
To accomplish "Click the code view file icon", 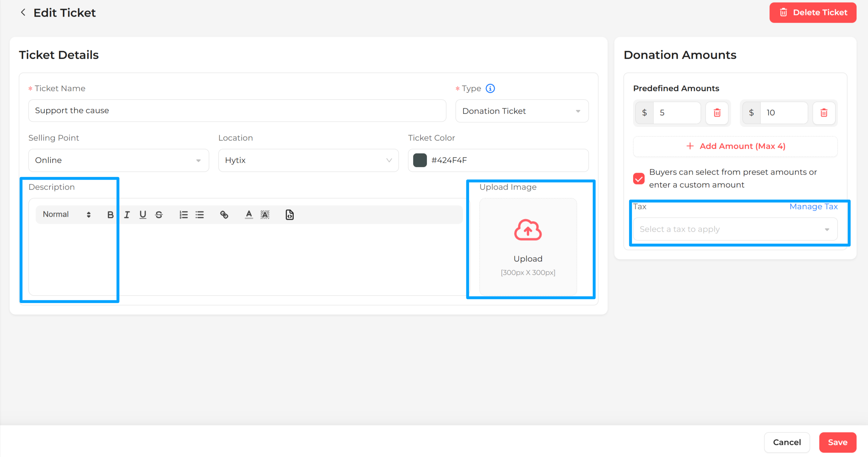I will click(x=289, y=215).
